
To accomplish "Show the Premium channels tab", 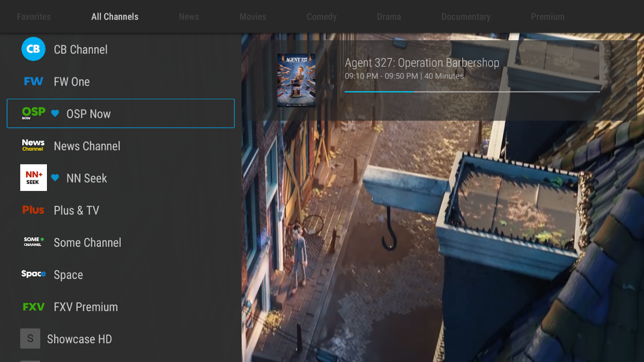I will tap(548, 17).
